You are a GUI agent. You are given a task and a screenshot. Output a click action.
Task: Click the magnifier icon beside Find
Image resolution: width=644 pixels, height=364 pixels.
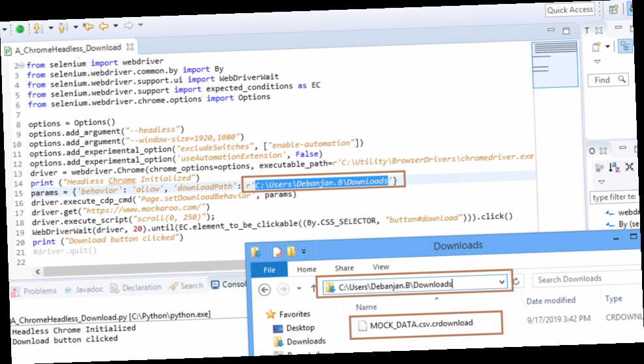[622, 79]
